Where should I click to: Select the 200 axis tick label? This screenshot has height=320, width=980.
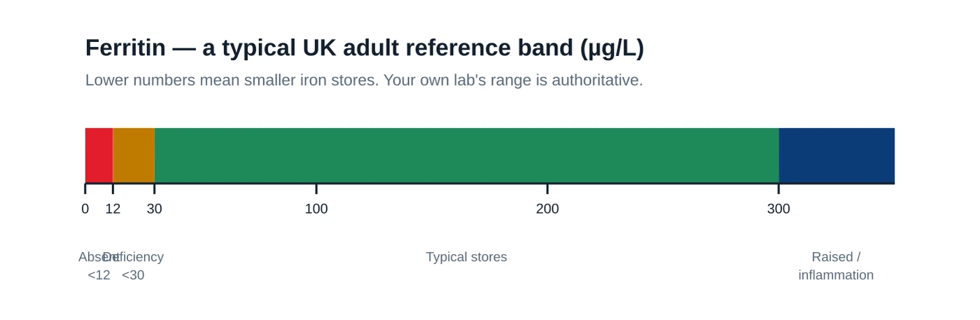coord(547,209)
